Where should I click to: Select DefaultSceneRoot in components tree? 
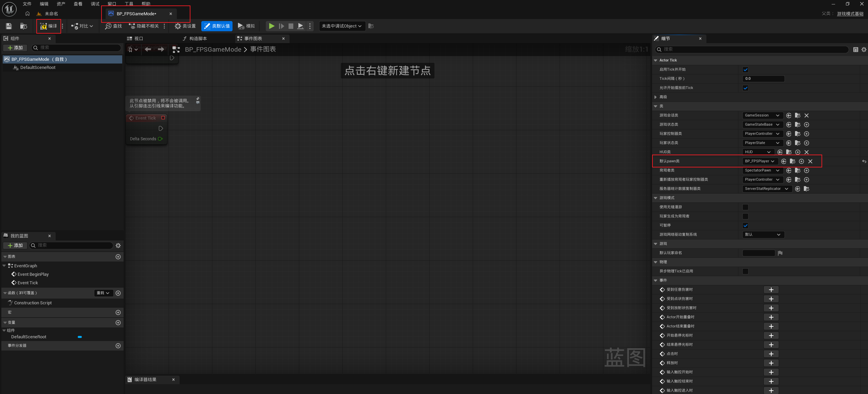click(38, 68)
